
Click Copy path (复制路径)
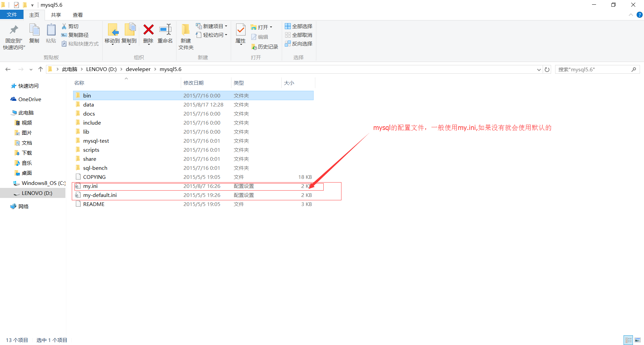[x=75, y=35]
